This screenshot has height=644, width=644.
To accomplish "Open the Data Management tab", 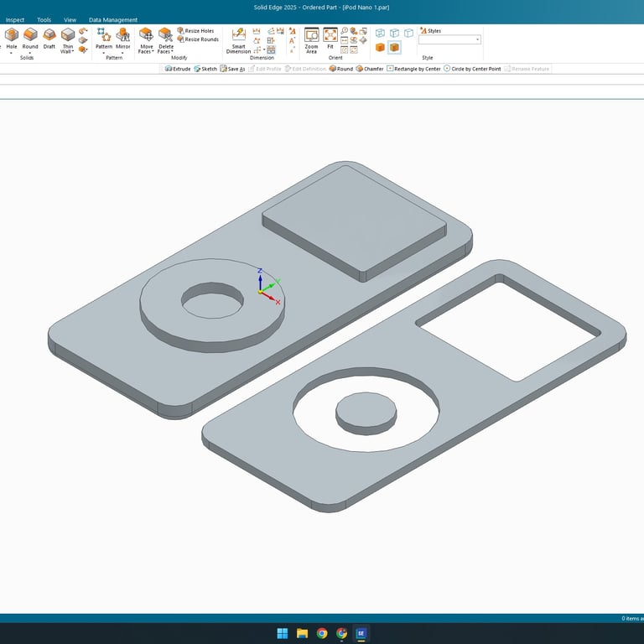I will tap(113, 20).
